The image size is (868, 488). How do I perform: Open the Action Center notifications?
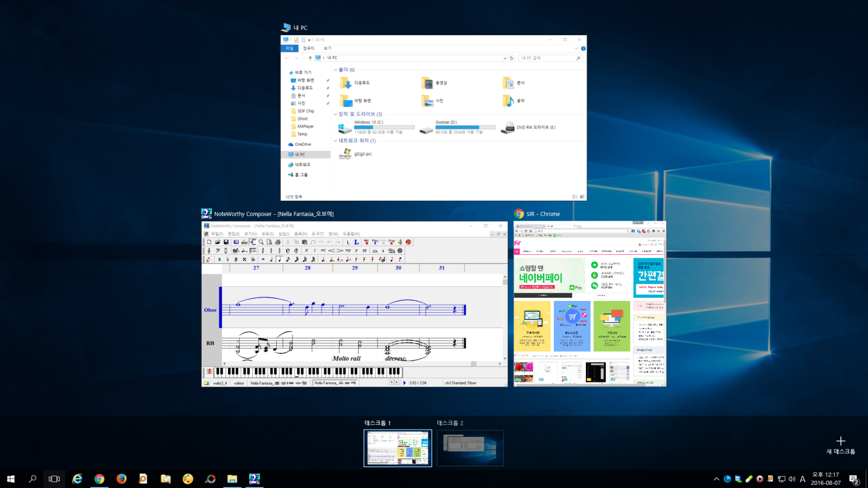(853, 479)
